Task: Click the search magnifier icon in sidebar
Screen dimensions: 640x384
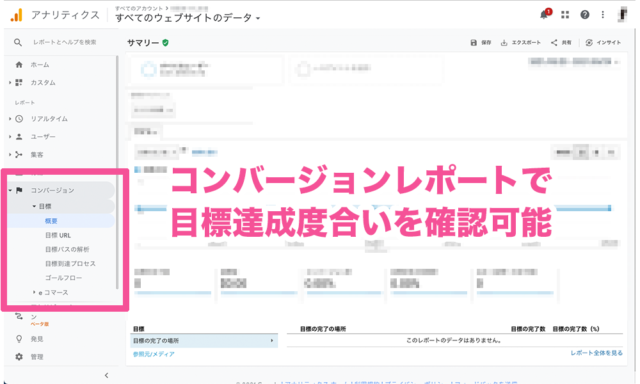Action: click(x=18, y=42)
